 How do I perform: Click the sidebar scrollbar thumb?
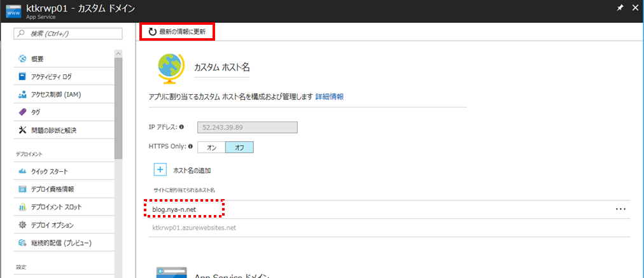(x=118, y=108)
